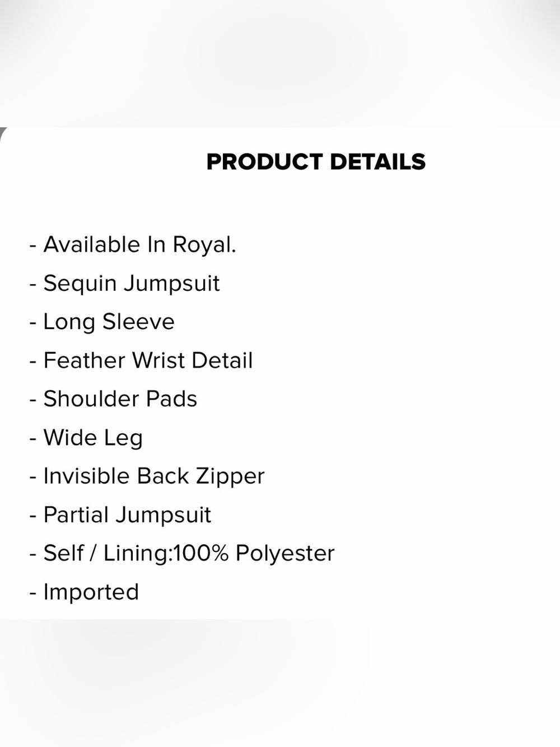Click the word 'DETAILS' in the heading
Image resolution: width=560 pixels, height=747 pixels.
[378, 162]
